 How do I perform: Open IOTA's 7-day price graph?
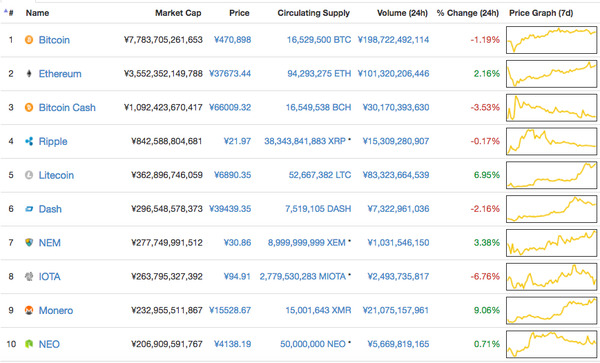pos(551,277)
